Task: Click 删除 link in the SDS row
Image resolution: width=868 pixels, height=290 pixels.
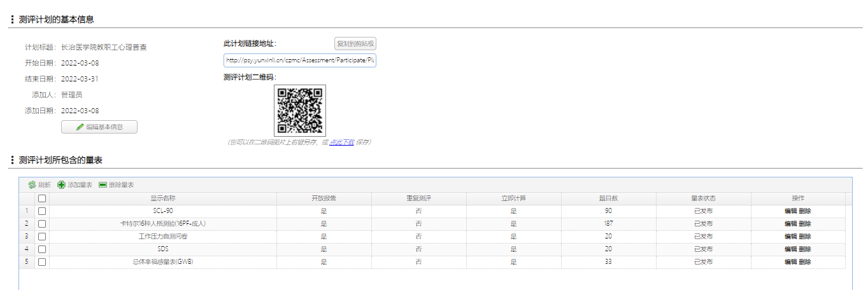Action: point(805,249)
